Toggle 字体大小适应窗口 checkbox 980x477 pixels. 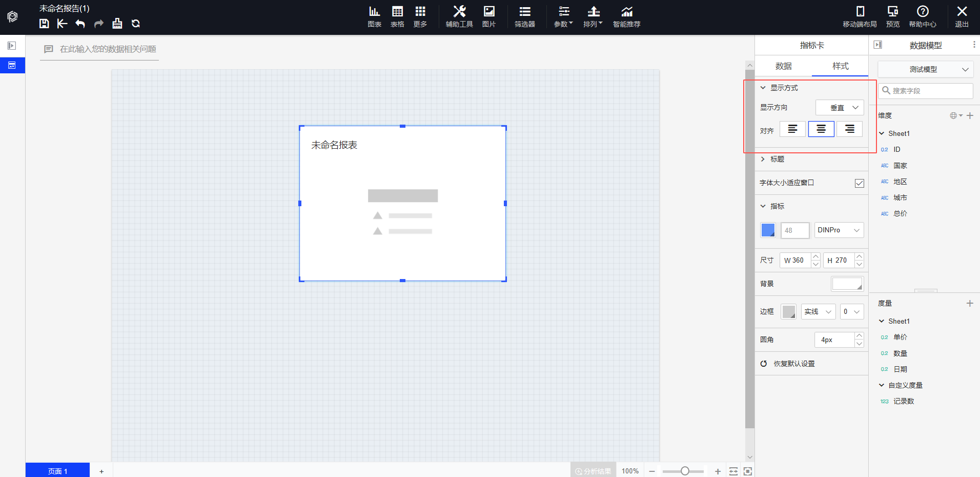tap(860, 183)
